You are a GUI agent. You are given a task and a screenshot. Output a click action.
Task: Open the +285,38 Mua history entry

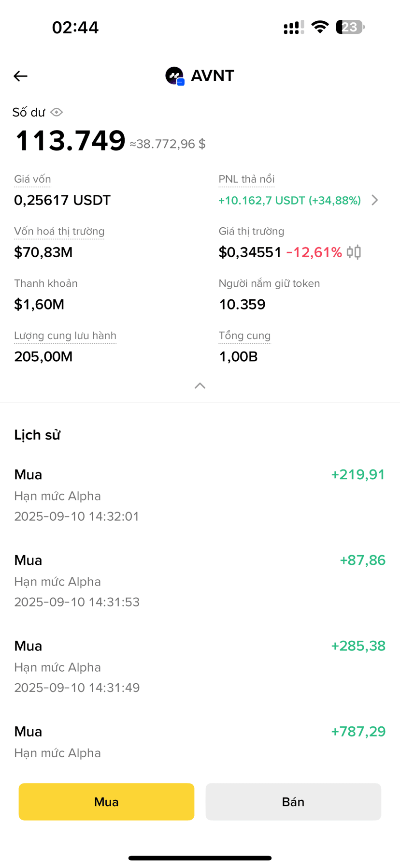pyautogui.click(x=200, y=666)
